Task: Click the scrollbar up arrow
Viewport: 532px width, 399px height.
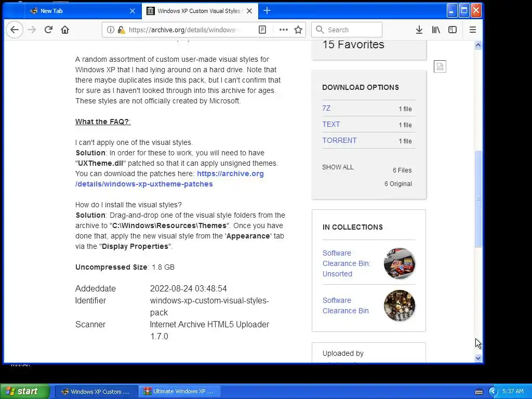Action: pyautogui.click(x=478, y=45)
